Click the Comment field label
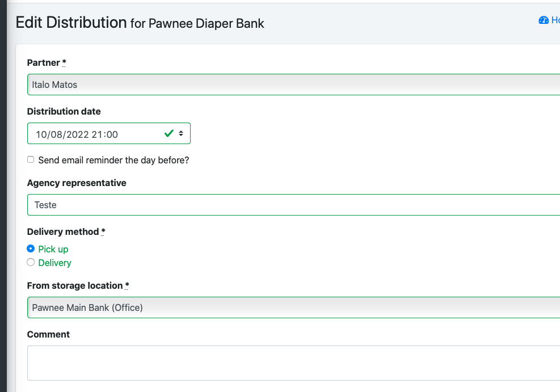Screen dimensions: 560x392 click(48, 335)
